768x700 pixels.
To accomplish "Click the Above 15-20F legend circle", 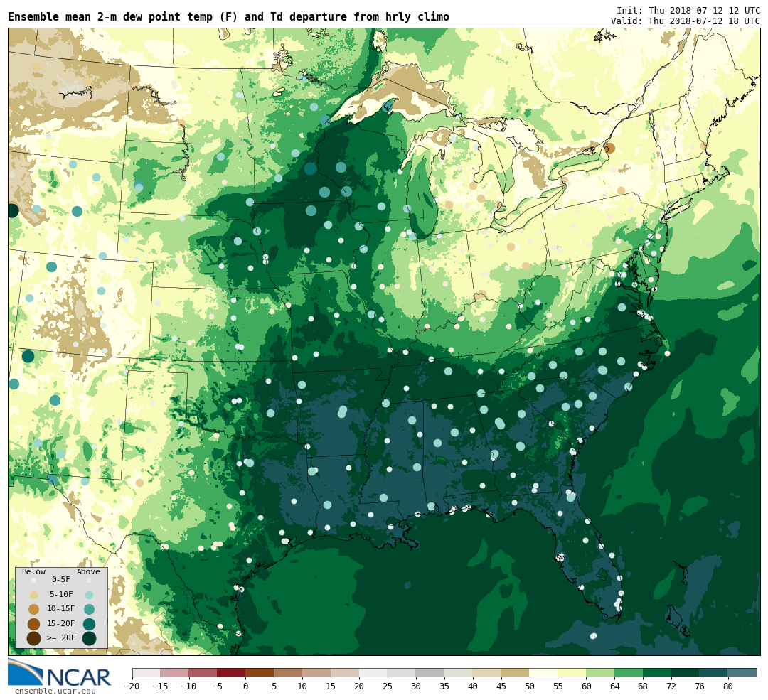I will click(89, 624).
